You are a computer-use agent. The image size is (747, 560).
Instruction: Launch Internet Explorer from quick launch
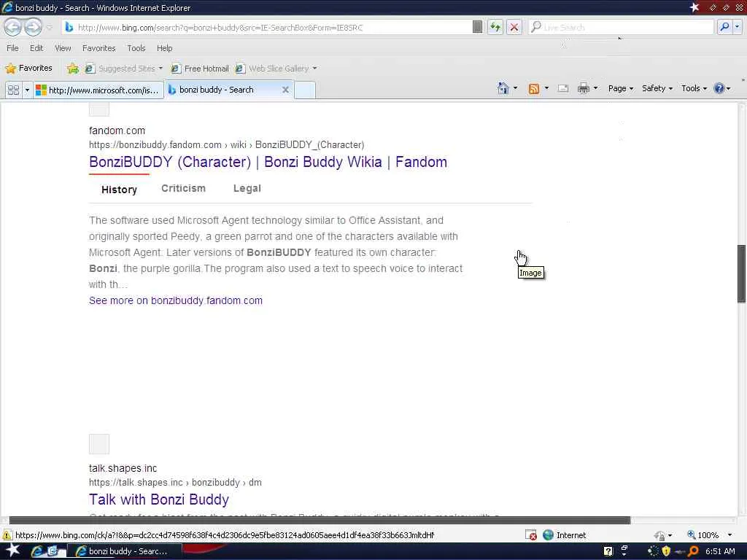tap(37, 551)
